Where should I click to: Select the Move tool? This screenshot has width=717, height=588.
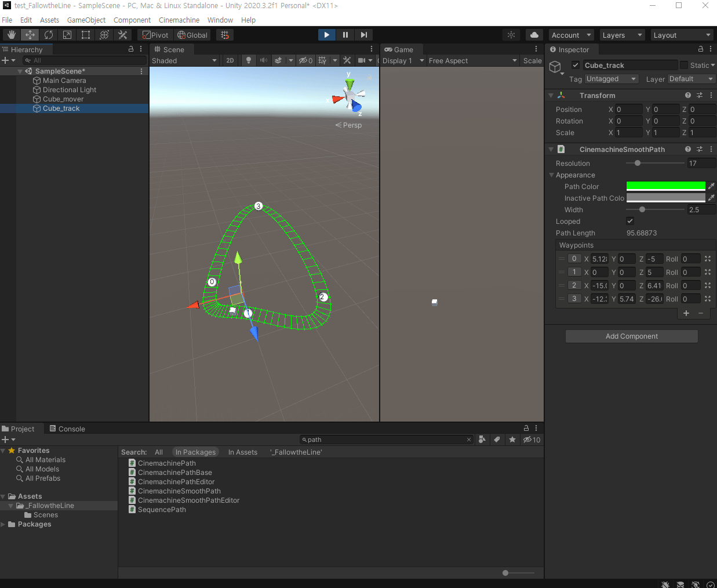coord(30,35)
